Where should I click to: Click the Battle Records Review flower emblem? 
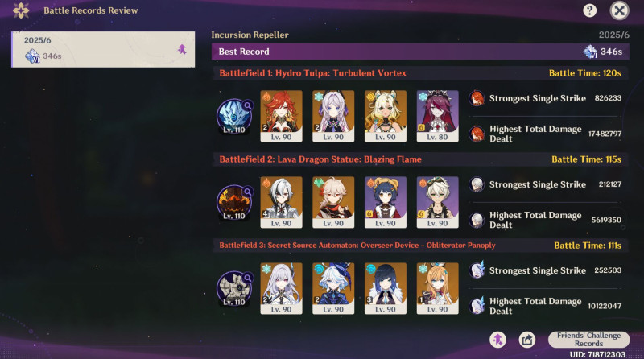(21, 10)
